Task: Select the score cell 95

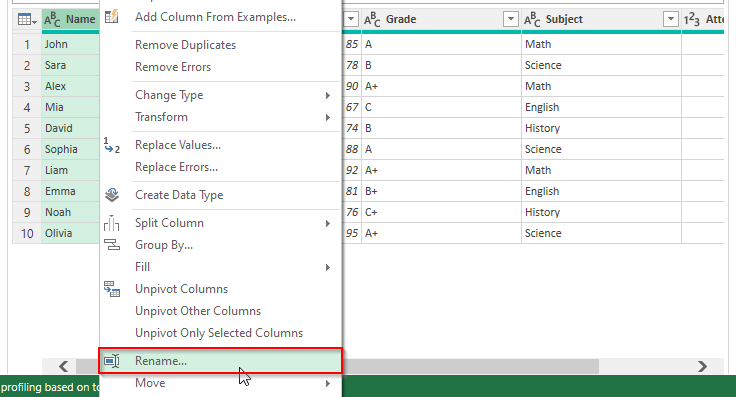Action: (352, 233)
